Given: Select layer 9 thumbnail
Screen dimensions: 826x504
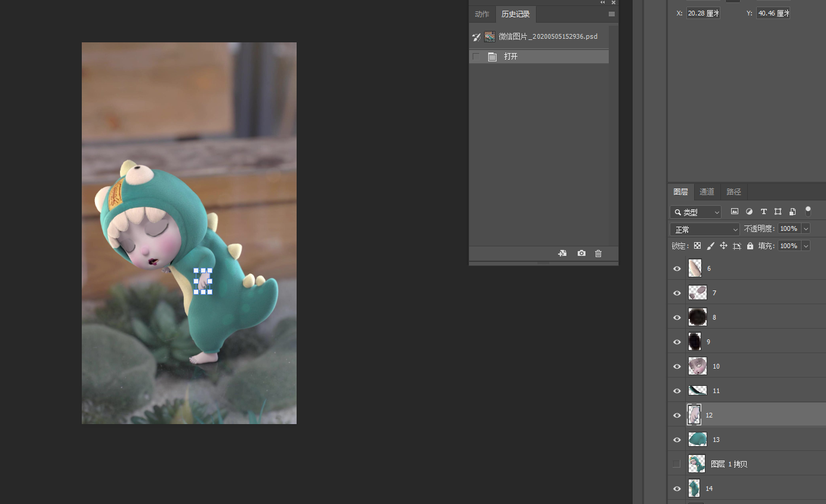Looking at the screenshot, I should (x=695, y=341).
